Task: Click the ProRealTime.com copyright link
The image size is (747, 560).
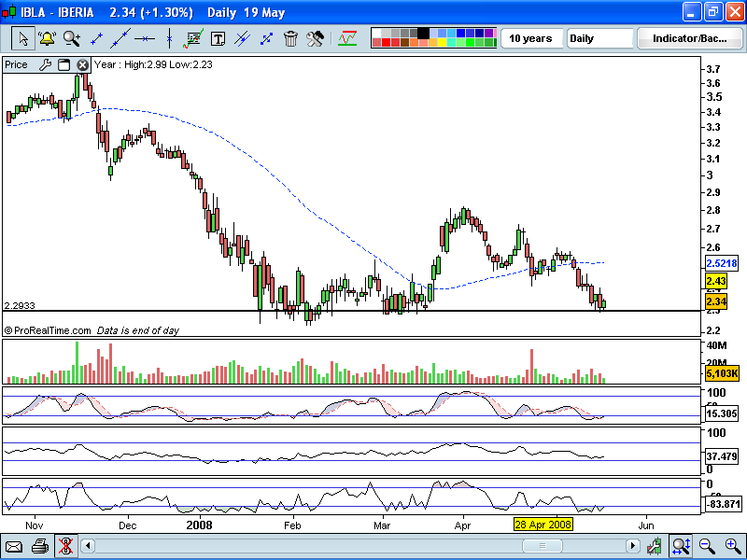Action: (48, 330)
